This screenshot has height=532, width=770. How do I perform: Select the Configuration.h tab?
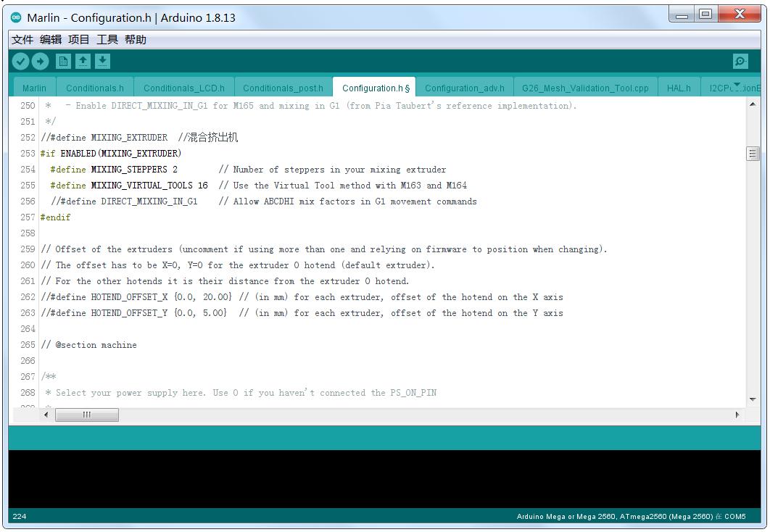pos(374,88)
